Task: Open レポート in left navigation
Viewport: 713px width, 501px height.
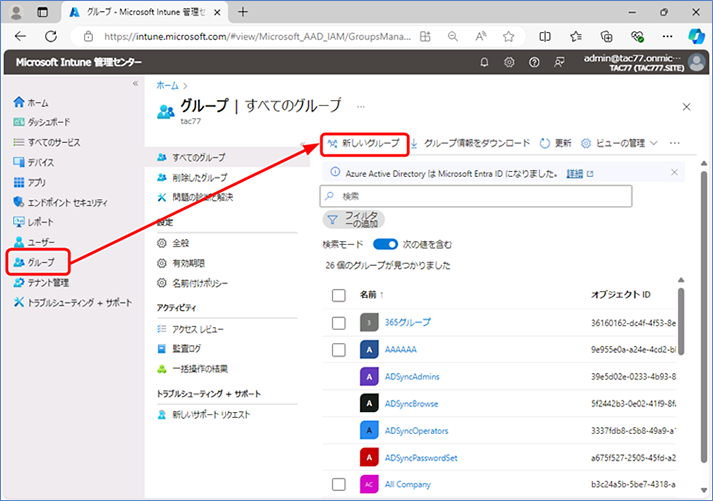Action: click(x=34, y=222)
